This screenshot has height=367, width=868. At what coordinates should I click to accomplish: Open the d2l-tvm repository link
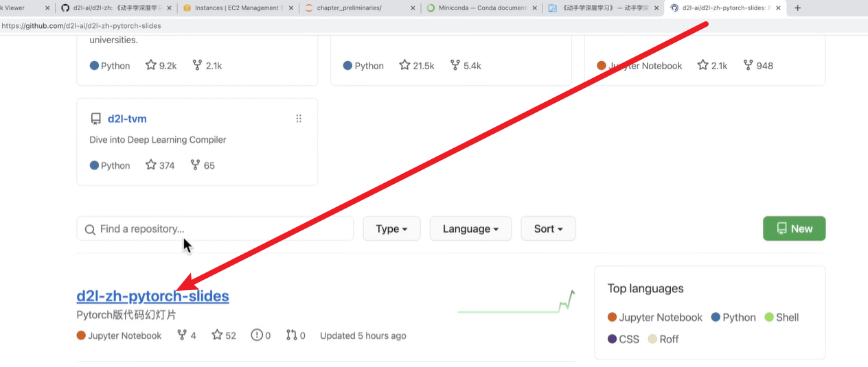click(x=127, y=119)
